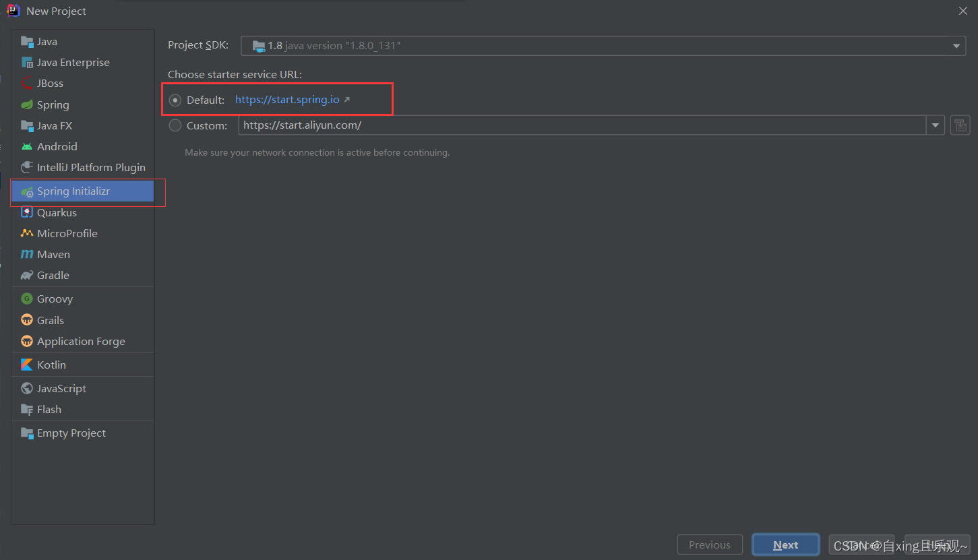Click the Previous button
This screenshot has height=560, width=978.
(x=710, y=545)
